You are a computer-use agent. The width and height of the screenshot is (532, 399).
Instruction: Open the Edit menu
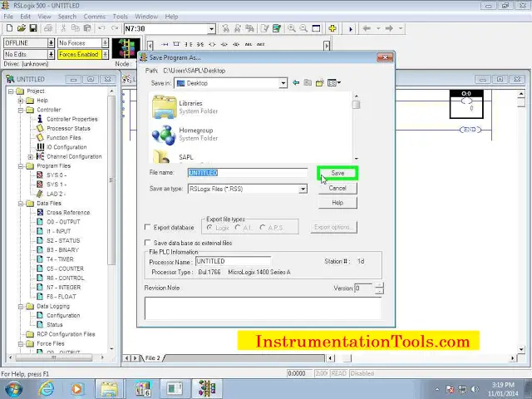pyautogui.click(x=26, y=17)
